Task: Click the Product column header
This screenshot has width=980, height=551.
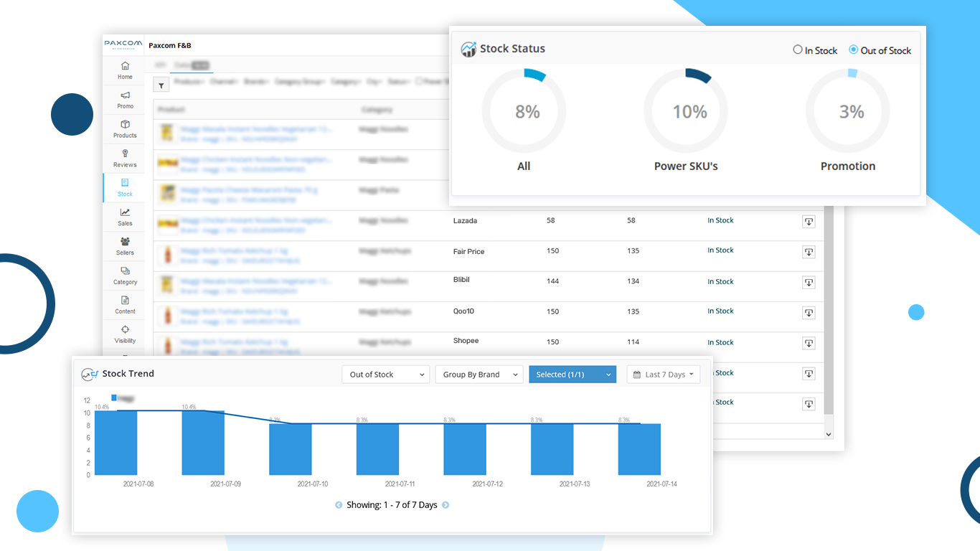Action: pos(171,110)
